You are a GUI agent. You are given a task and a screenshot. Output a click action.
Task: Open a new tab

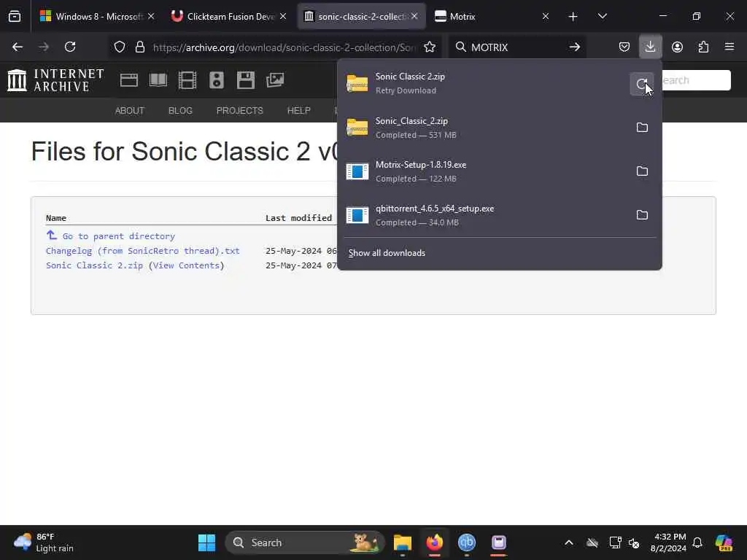(573, 17)
